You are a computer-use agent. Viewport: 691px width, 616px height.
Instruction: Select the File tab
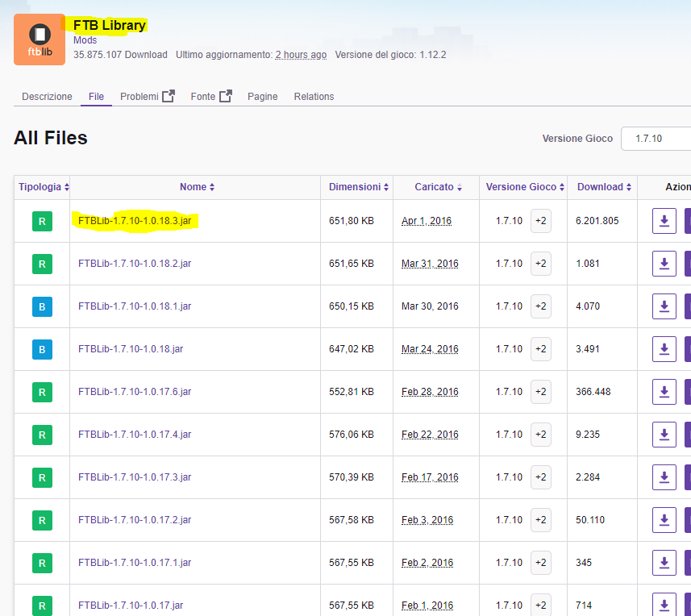[x=96, y=97]
